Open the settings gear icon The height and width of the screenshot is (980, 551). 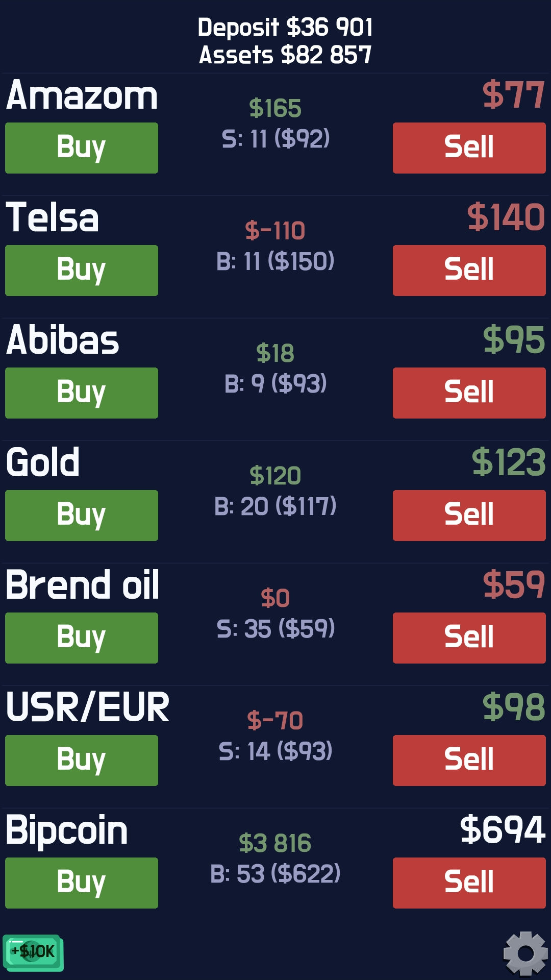point(525,953)
